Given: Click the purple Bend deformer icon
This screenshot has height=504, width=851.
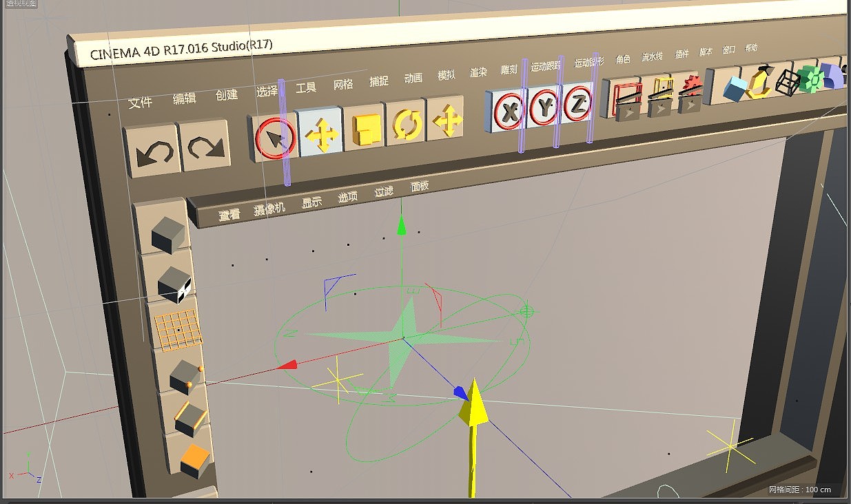Looking at the screenshot, I should pos(832,76).
